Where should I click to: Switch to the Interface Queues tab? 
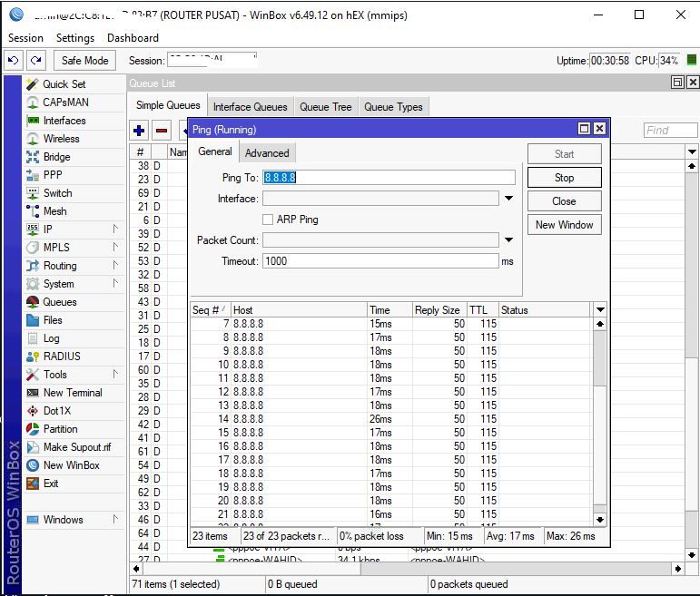pos(250,107)
